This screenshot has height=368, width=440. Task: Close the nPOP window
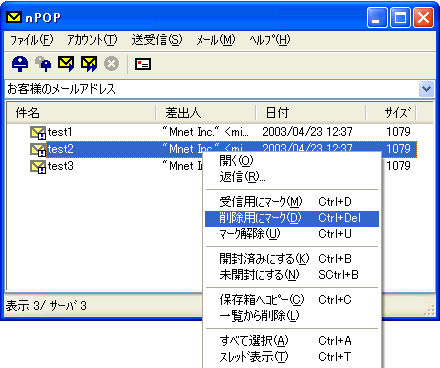point(423,17)
